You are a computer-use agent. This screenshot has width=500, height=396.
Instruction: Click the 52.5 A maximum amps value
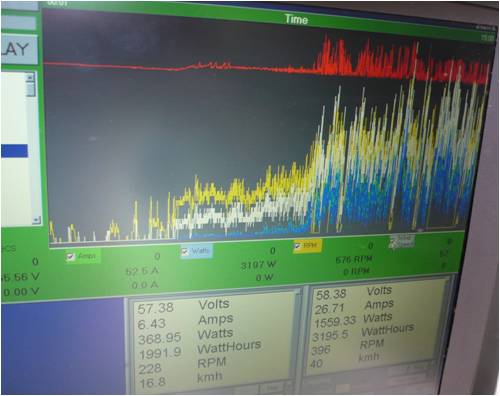pos(142,272)
